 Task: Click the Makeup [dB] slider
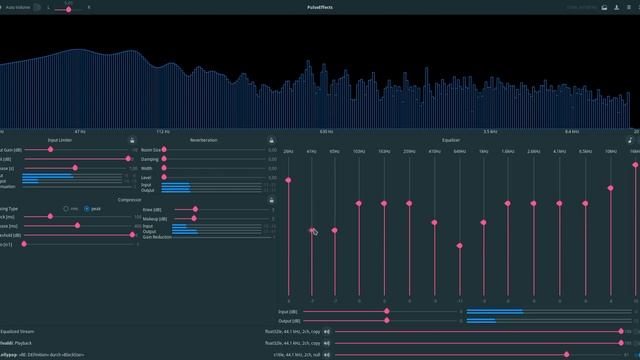221,219
